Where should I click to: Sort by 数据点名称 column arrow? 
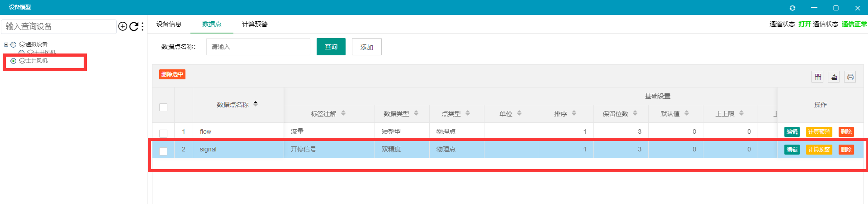tap(256, 104)
